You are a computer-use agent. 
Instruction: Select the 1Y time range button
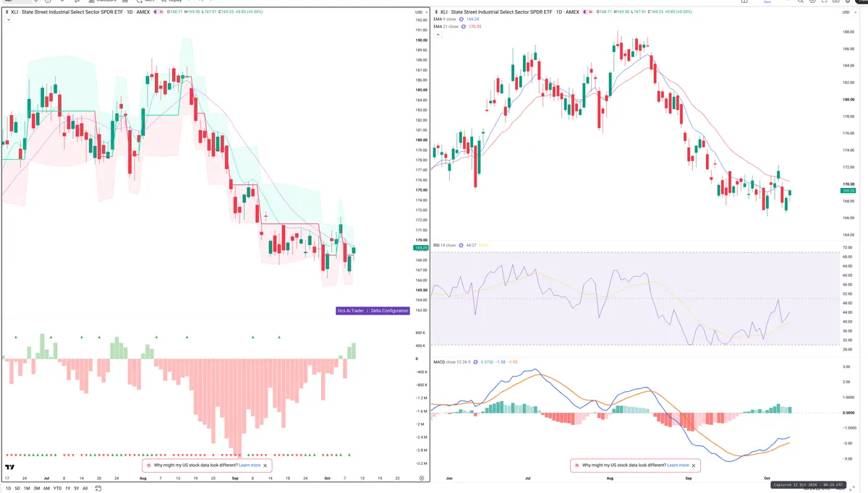pyautogui.click(x=68, y=489)
